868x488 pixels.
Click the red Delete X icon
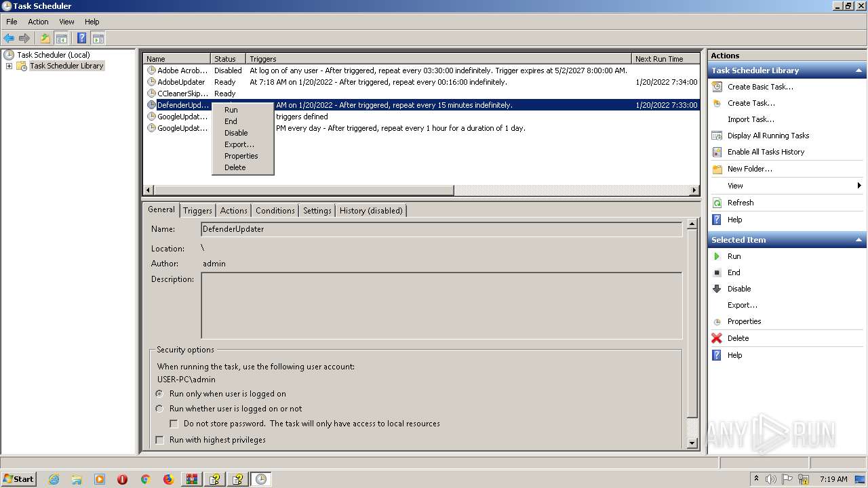(717, 338)
